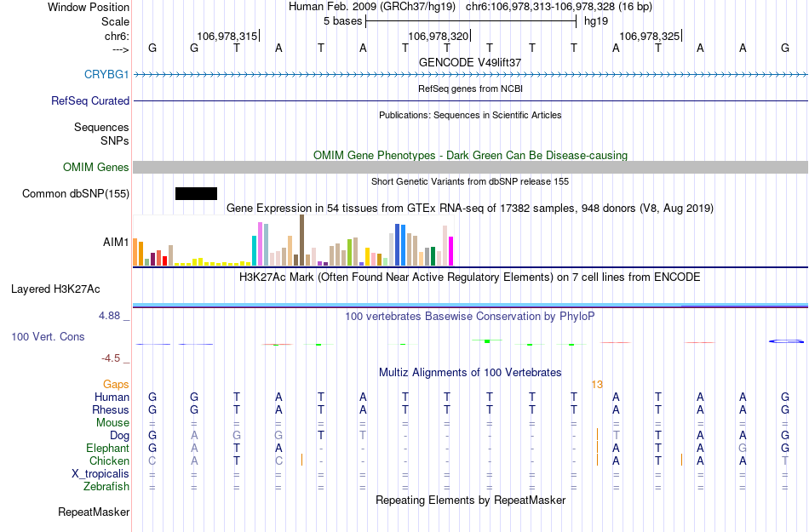Select the Chicken alignment row label
This screenshot has width=809, height=532.
[x=109, y=460]
